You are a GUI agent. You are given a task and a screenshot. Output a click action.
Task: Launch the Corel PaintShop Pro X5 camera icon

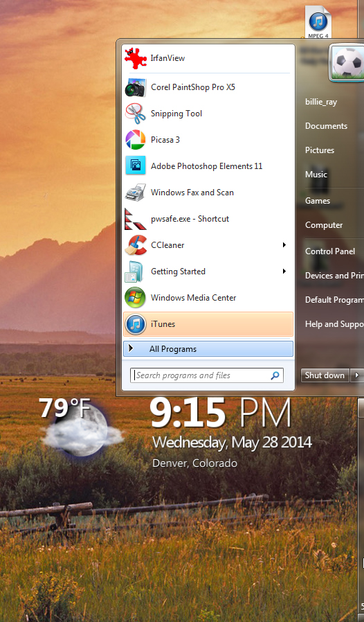coord(135,87)
